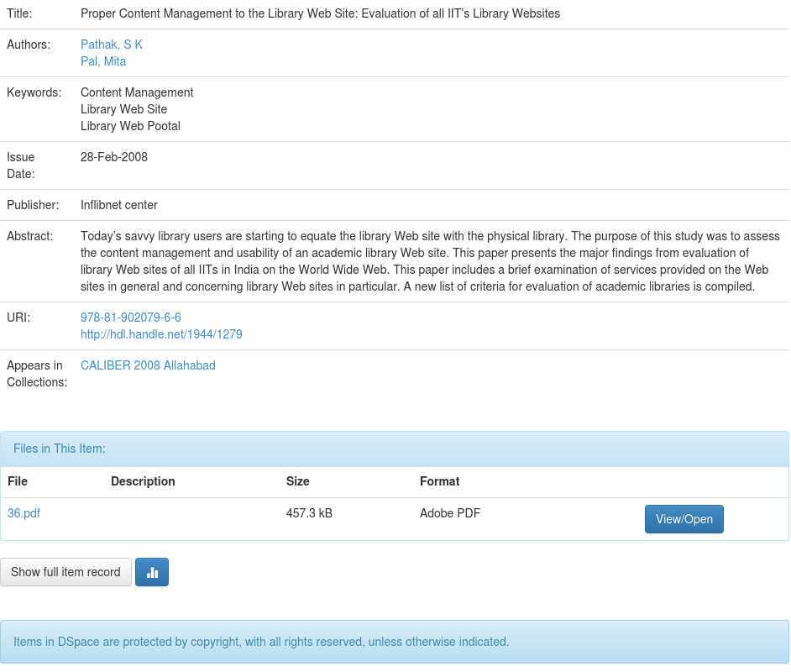Click the File column header
Image resolution: width=791 pixels, height=672 pixels.
coord(18,481)
